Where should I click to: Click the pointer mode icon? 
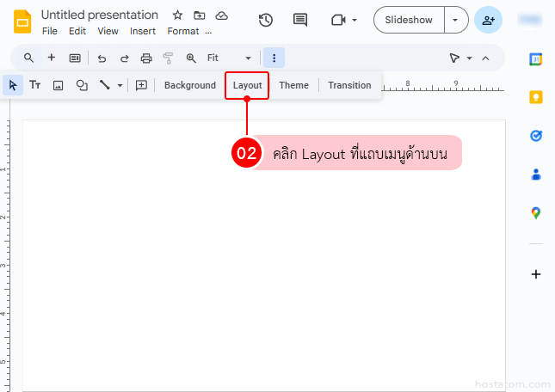(454, 58)
